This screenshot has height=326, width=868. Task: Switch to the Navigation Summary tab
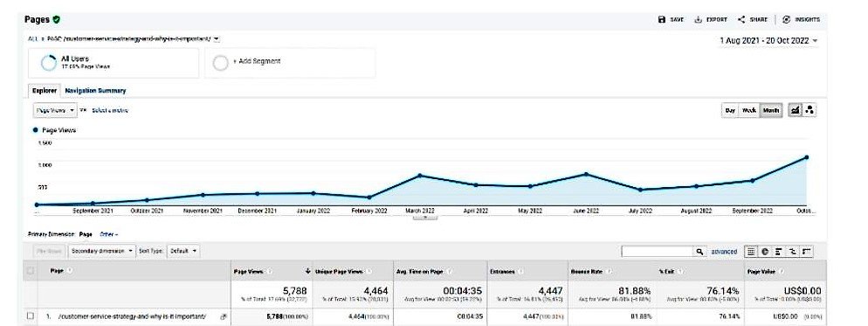click(x=95, y=90)
